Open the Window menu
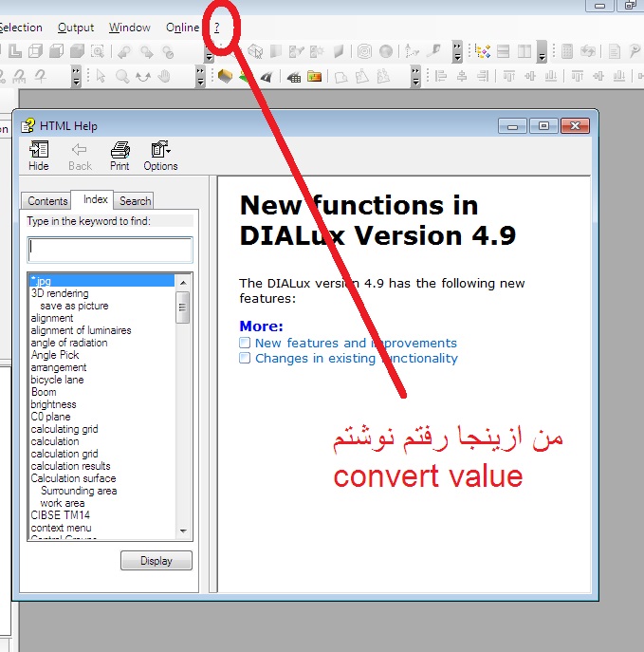Screen dimensions: 644x652 click(129, 28)
